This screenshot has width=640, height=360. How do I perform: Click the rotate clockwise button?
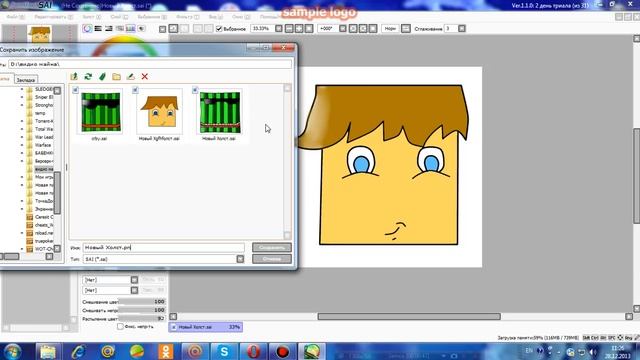[363, 29]
